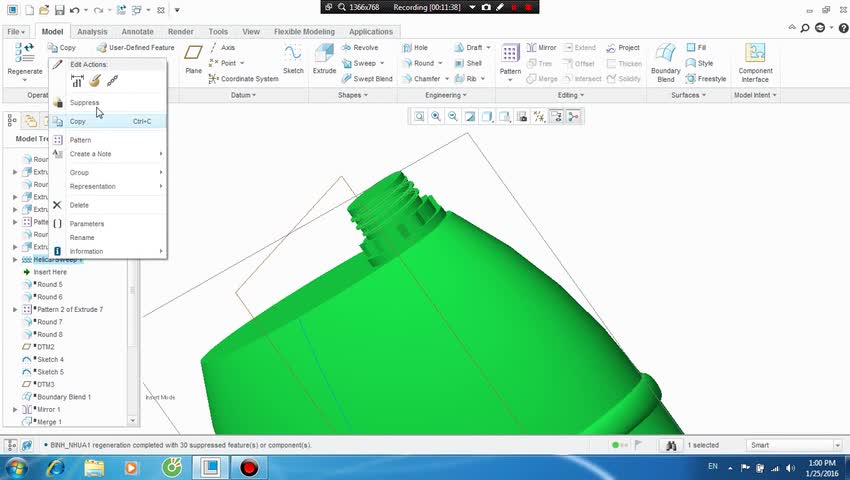Click the Style surface tool

click(699, 63)
